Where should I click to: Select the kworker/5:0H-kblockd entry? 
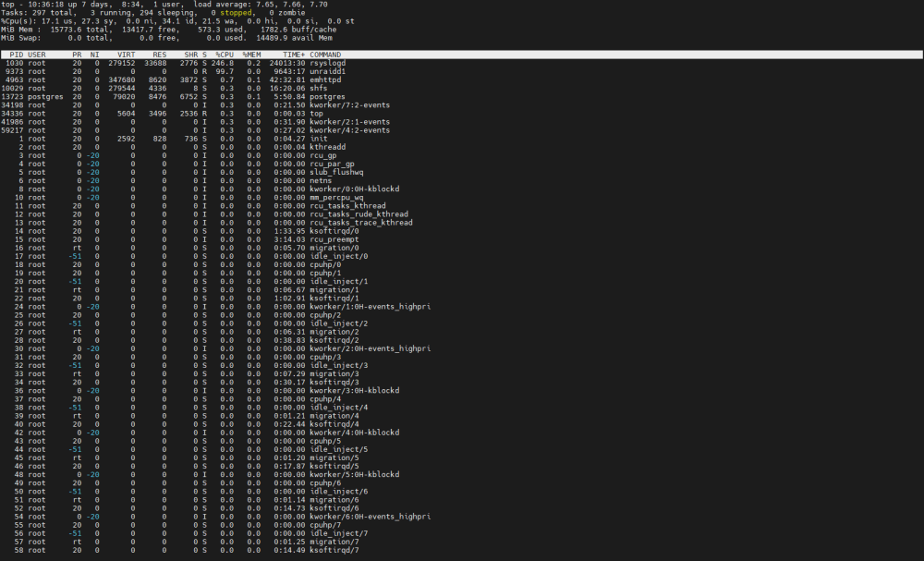pos(355,474)
